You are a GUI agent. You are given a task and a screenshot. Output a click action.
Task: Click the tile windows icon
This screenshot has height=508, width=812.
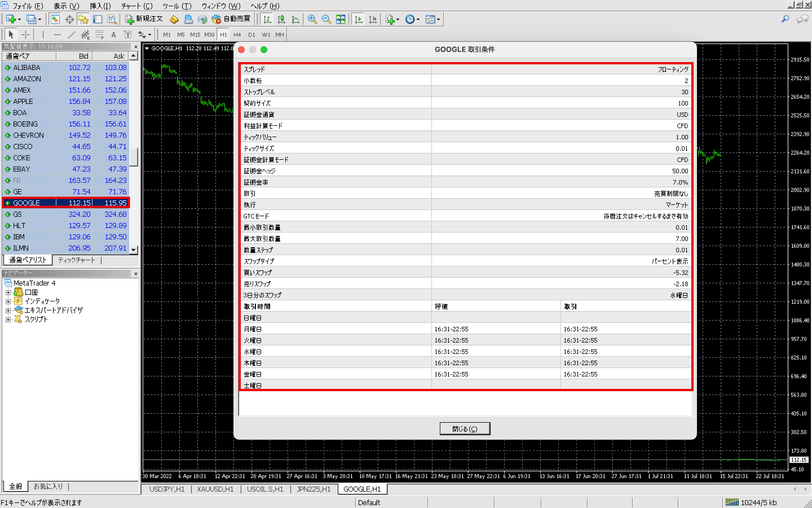pyautogui.click(x=340, y=19)
